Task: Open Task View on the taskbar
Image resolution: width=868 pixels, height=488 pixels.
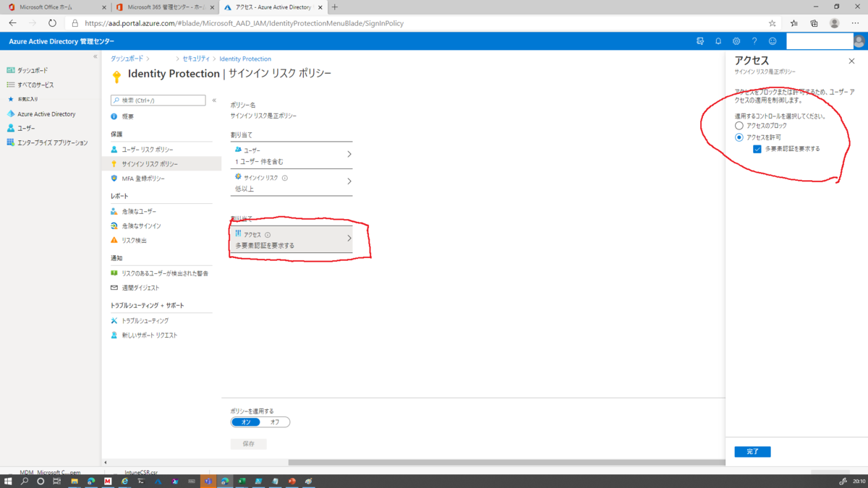Action: tap(56, 481)
